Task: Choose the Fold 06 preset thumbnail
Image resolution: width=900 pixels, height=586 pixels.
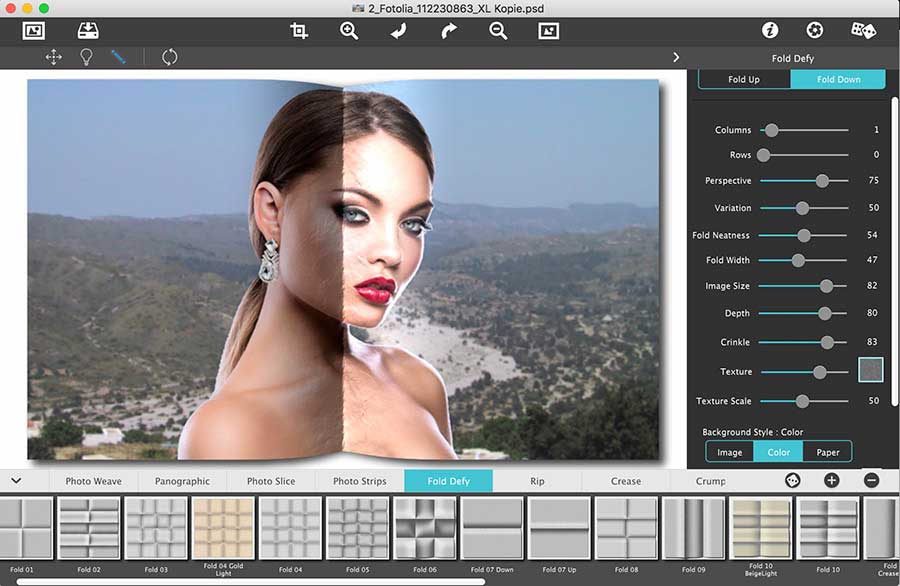Action: 425,528
